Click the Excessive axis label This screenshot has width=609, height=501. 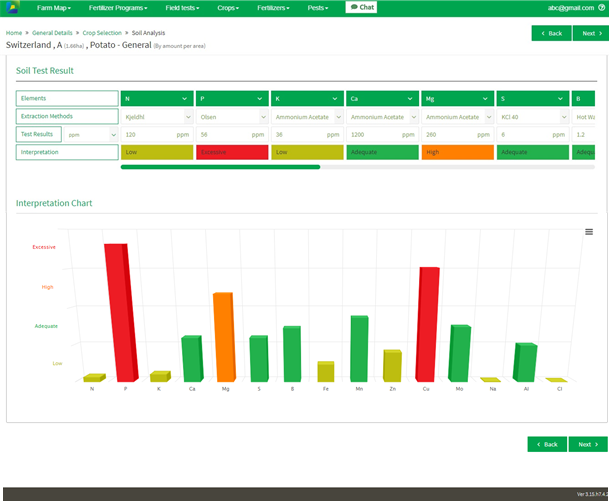[44, 247]
